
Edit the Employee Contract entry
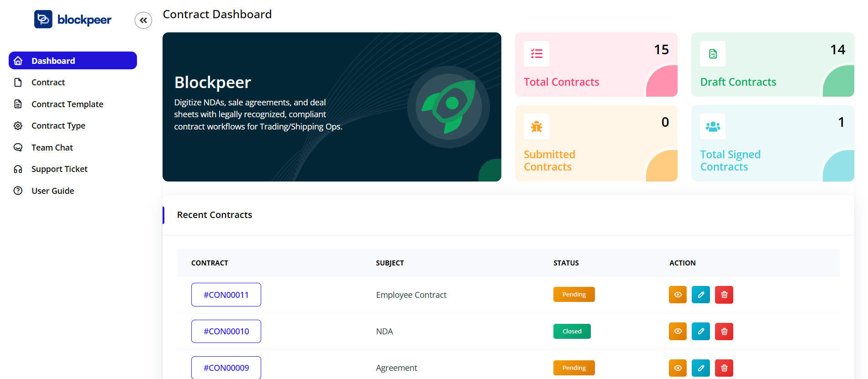coord(700,295)
